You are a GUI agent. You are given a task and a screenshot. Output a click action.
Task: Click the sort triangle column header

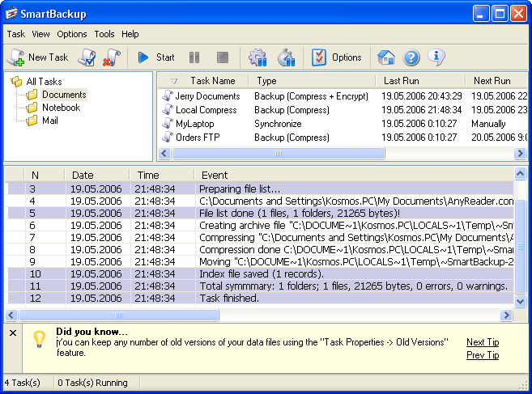tap(174, 81)
